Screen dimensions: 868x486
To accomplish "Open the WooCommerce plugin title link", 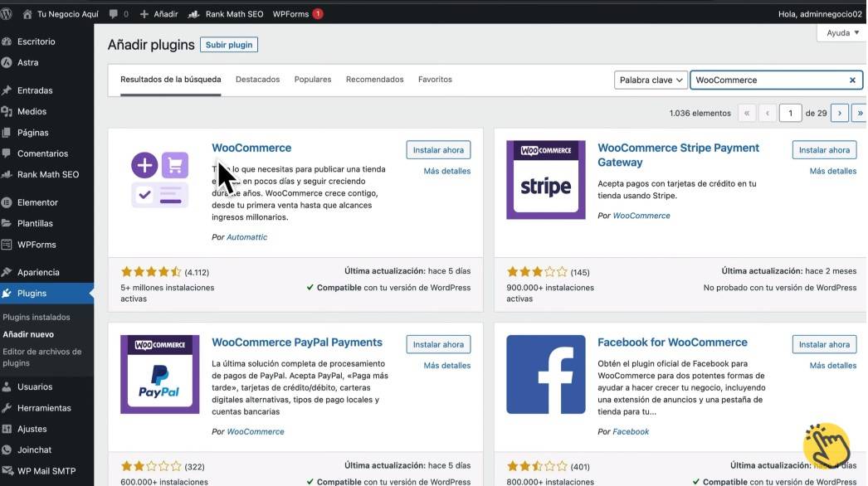I will tap(251, 148).
